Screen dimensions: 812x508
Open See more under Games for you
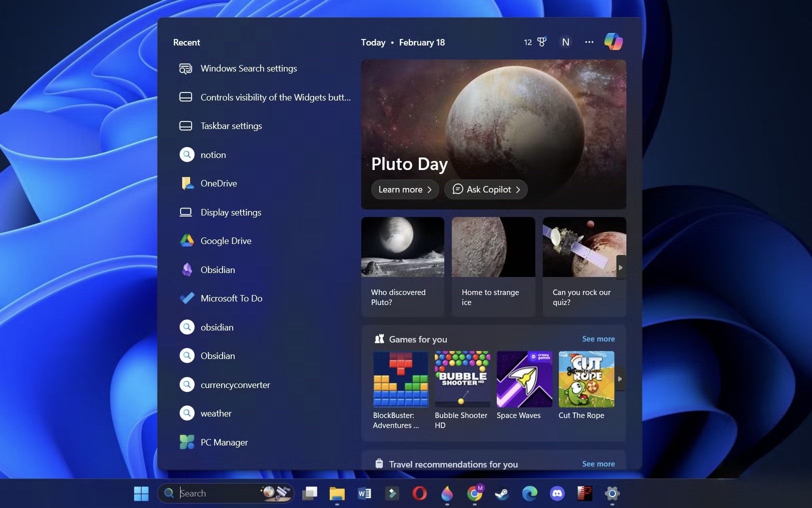click(598, 338)
